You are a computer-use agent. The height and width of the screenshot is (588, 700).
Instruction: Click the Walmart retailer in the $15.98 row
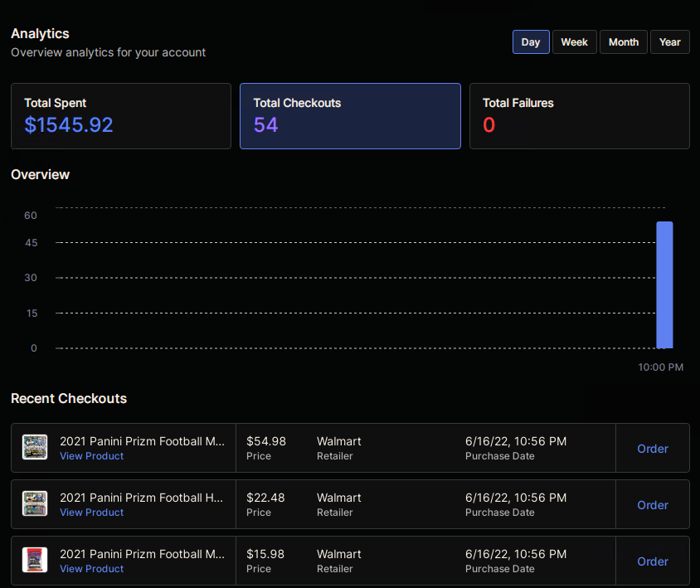339,554
